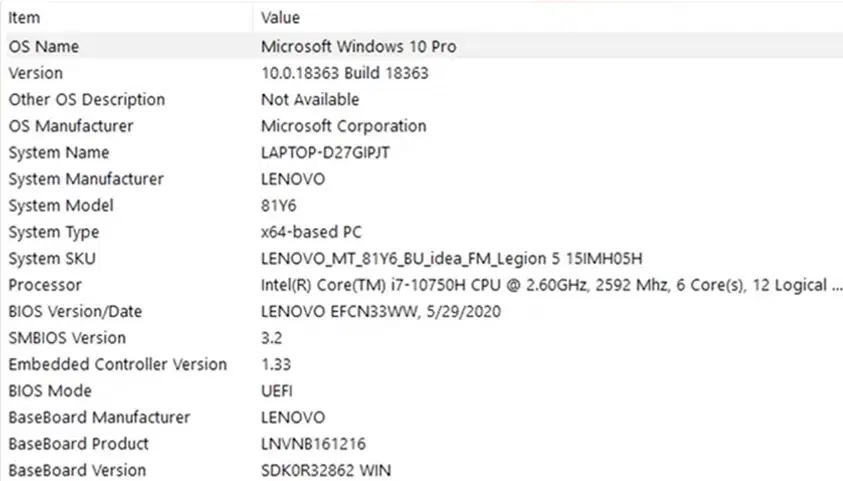Image resolution: width=843 pixels, height=481 pixels.
Task: Click the Microsoft Corporation value
Action: 344,126
